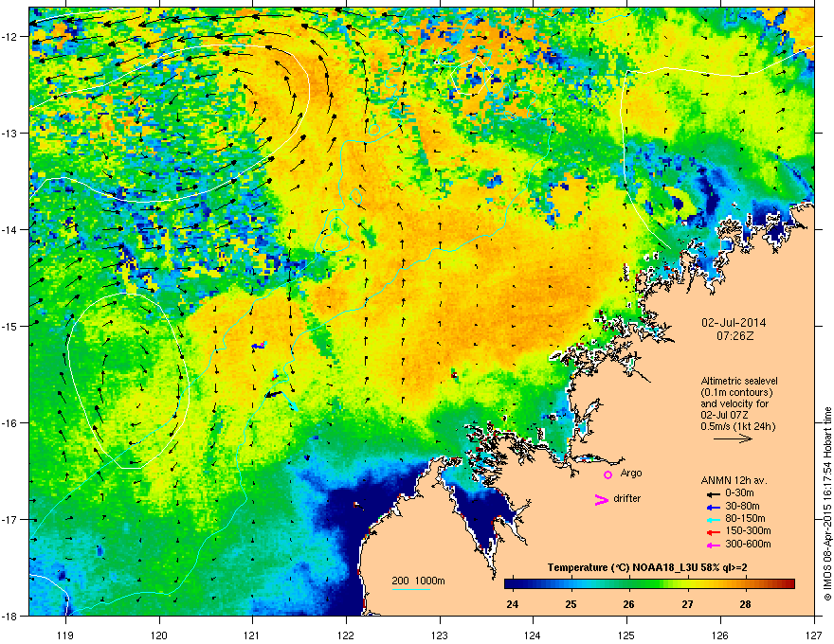The width and height of the screenshot is (834, 644).
Task: Click longitude axis label 122
Action: [x=346, y=635]
